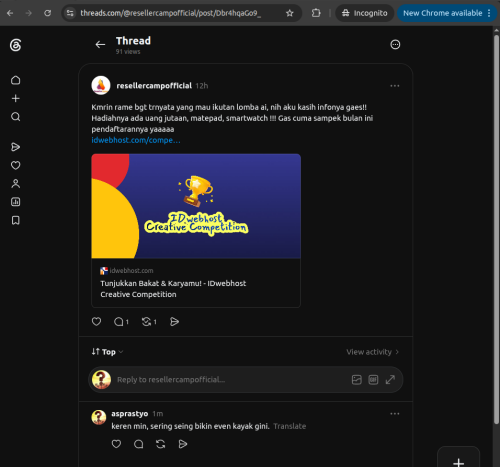
Task: Open three-dot menu on resellercampofficial post
Action: 395,86
